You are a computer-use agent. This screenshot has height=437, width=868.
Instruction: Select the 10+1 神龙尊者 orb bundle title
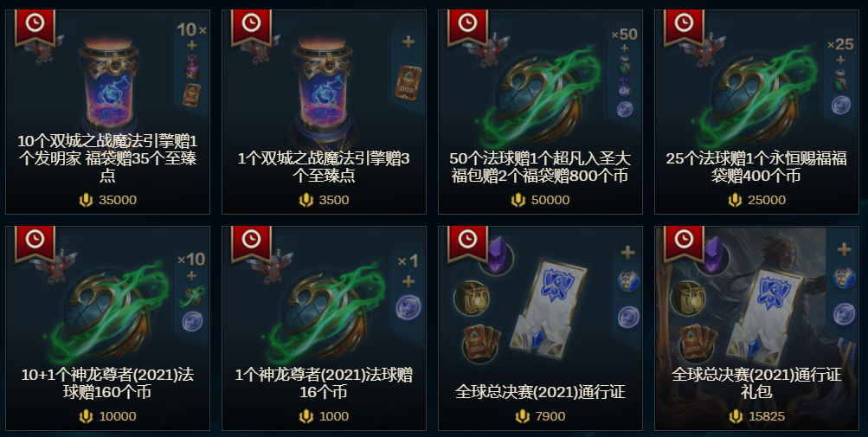pyautogui.click(x=107, y=383)
